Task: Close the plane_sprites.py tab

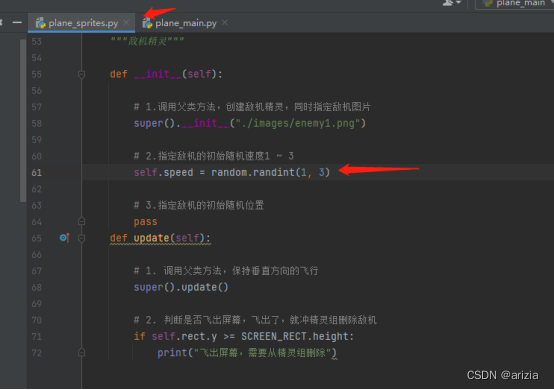Action: tap(126, 23)
